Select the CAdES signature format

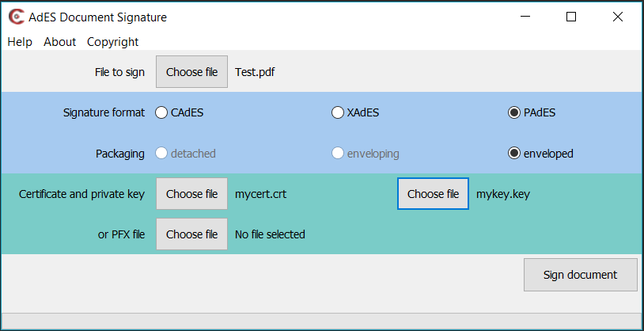pos(161,112)
